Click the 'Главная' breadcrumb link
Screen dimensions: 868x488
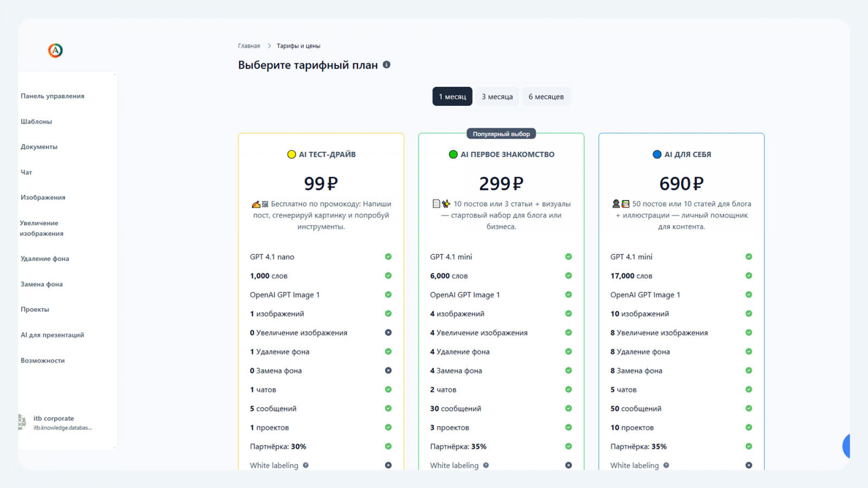point(249,46)
